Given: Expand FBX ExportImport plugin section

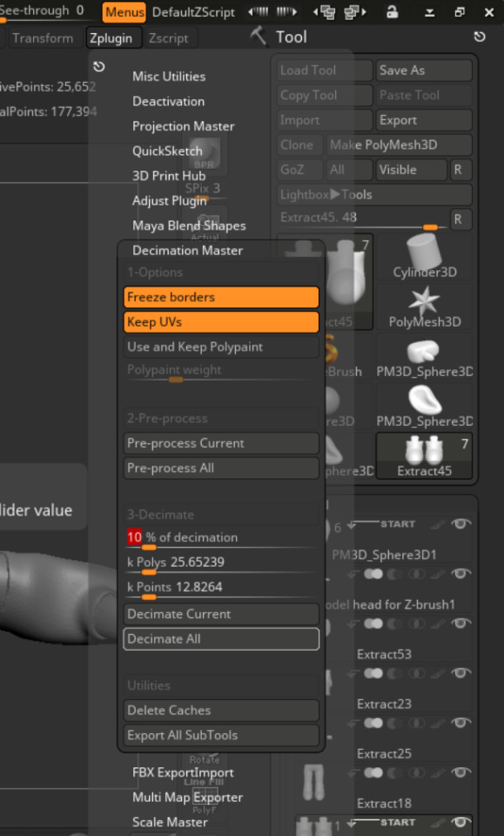Looking at the screenshot, I should coord(183,772).
